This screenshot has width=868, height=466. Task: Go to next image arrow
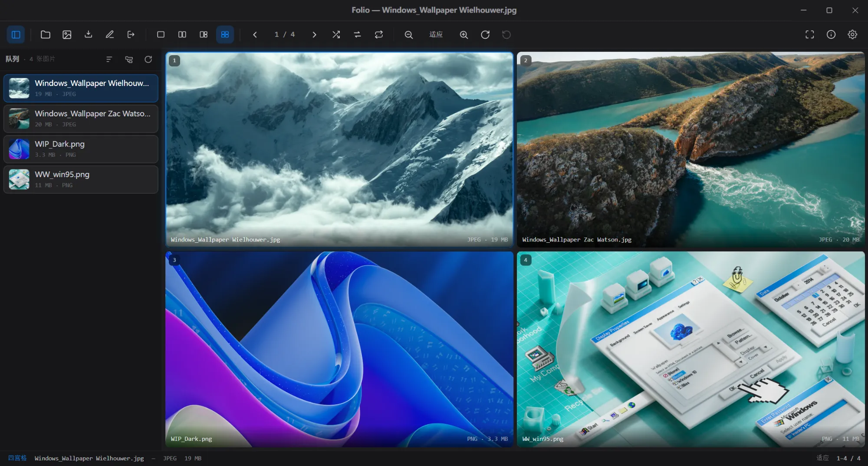coord(314,34)
